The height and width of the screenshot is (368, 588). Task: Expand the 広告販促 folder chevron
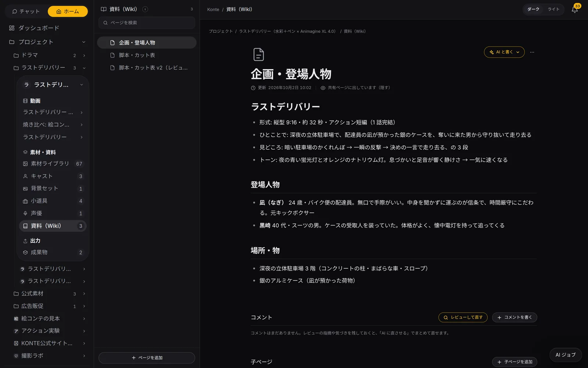coord(84,306)
